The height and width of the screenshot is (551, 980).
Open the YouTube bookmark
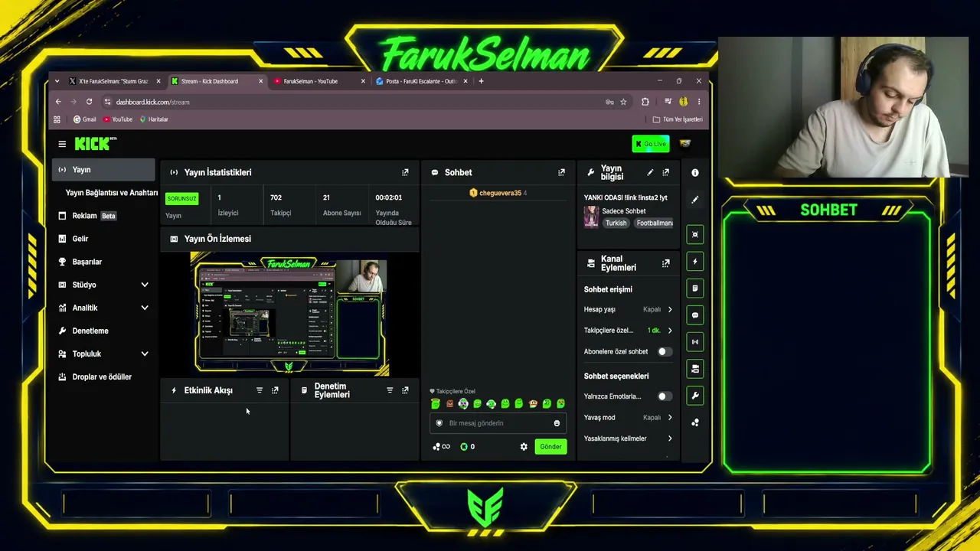[118, 119]
